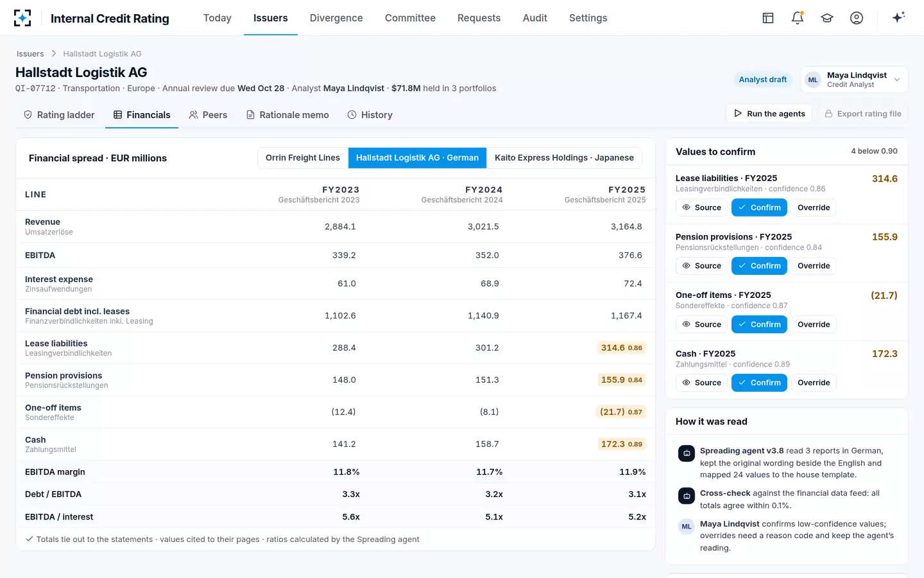The width and height of the screenshot is (924, 578).
Task: Go to the Today menu item
Action: (x=218, y=18)
